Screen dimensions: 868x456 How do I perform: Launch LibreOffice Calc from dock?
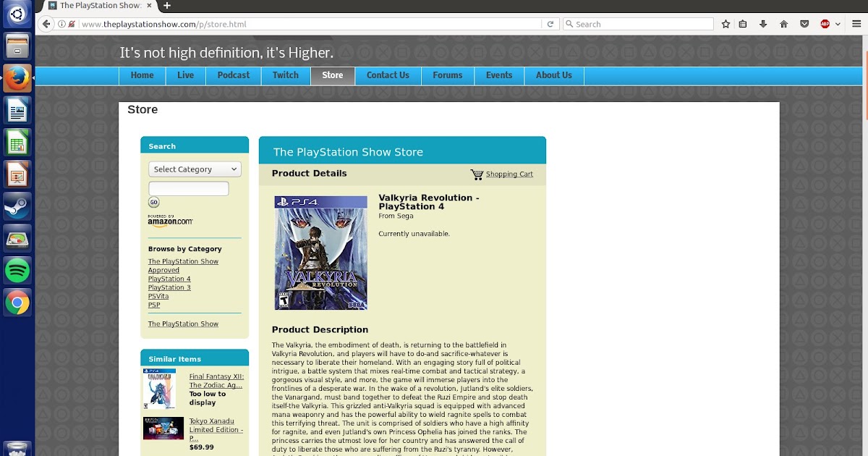(17, 143)
